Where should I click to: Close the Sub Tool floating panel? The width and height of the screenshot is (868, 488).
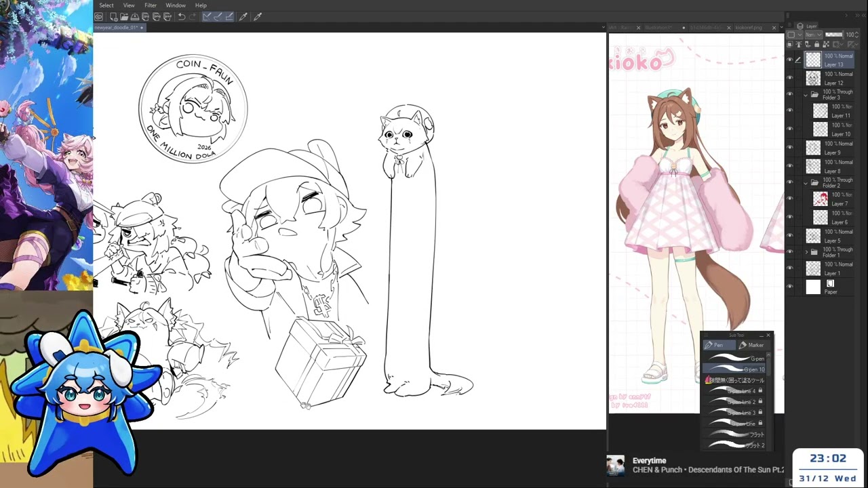768,335
